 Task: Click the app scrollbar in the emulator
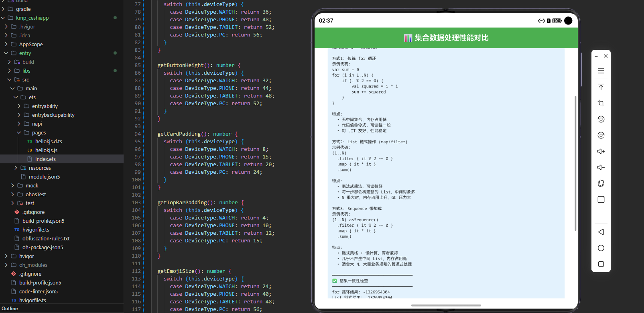tap(575, 163)
